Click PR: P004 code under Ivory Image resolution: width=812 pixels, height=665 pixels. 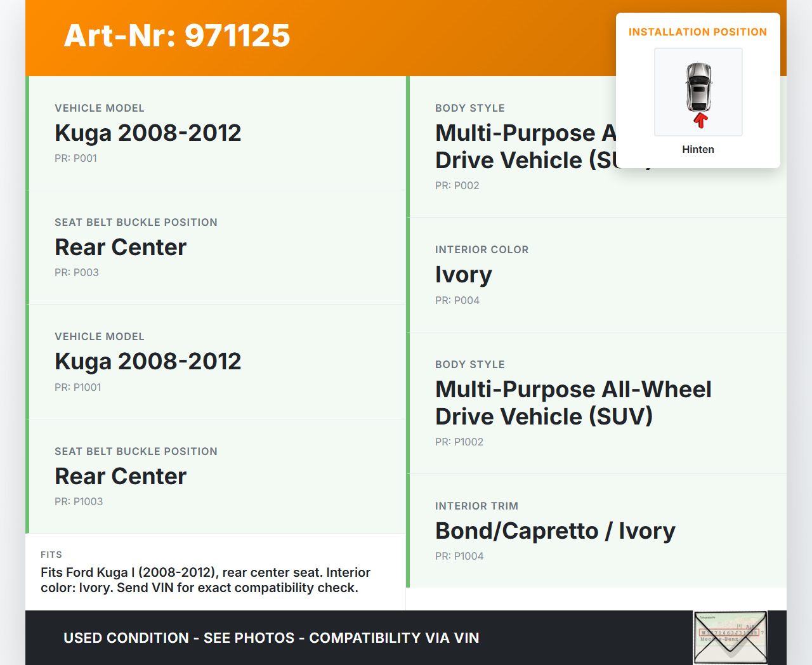[x=457, y=301]
